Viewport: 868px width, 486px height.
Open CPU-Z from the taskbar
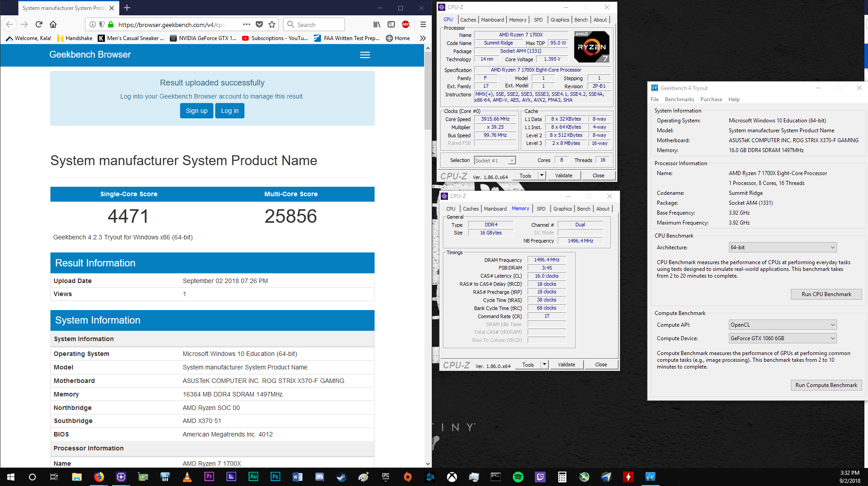[x=121, y=477]
